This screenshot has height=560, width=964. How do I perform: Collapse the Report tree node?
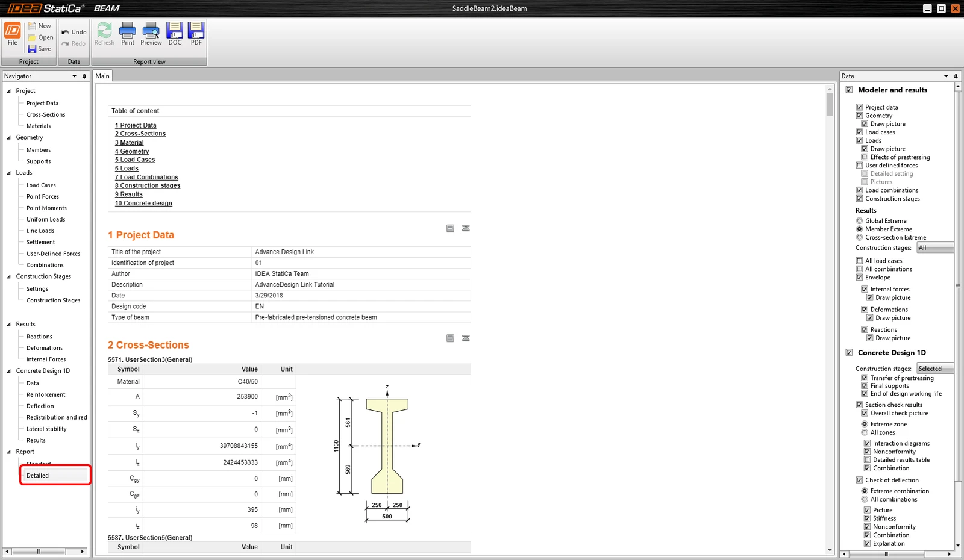click(8, 452)
